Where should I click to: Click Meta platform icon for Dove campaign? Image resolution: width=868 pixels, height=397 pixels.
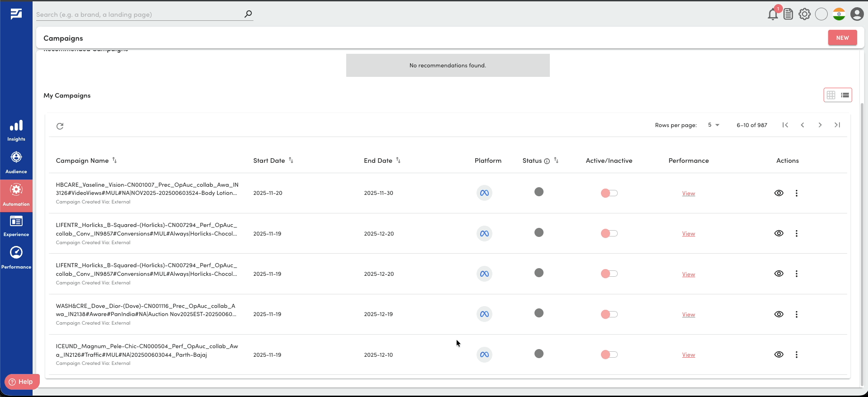click(484, 314)
